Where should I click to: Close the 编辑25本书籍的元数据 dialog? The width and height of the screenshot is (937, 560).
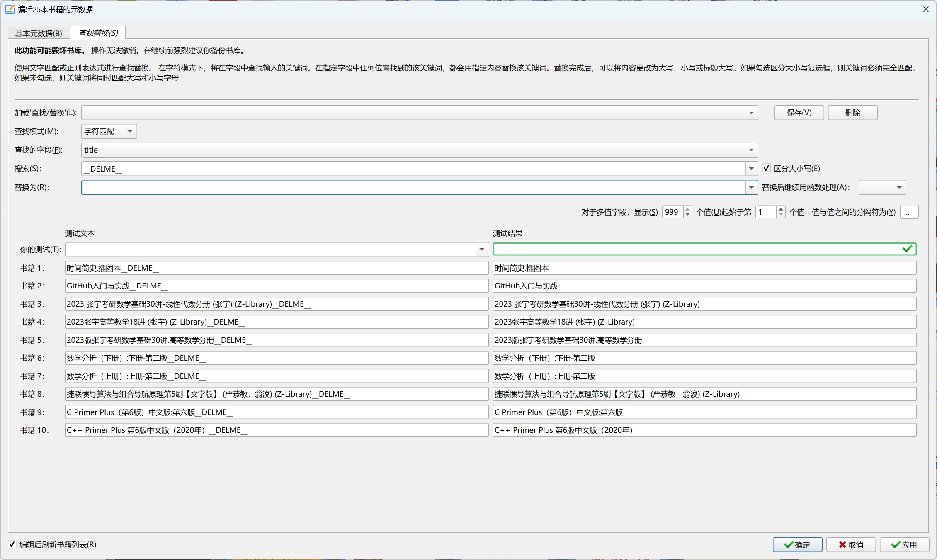click(926, 9)
